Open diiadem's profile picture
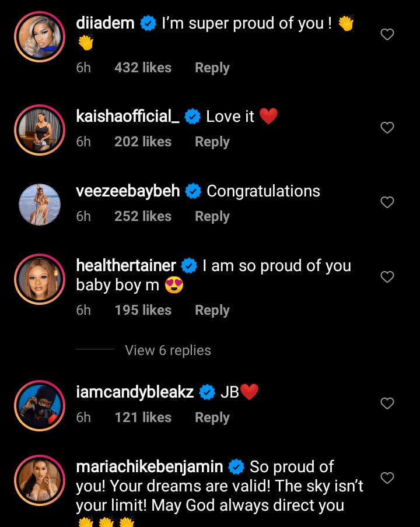The image size is (420, 527). click(40, 36)
